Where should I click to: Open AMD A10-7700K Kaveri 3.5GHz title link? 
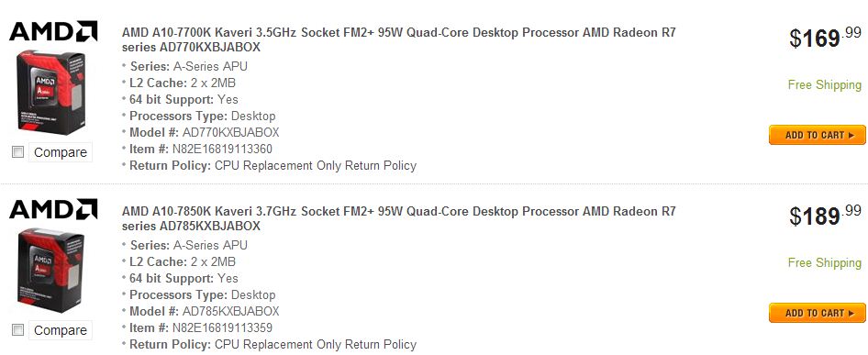(x=398, y=39)
